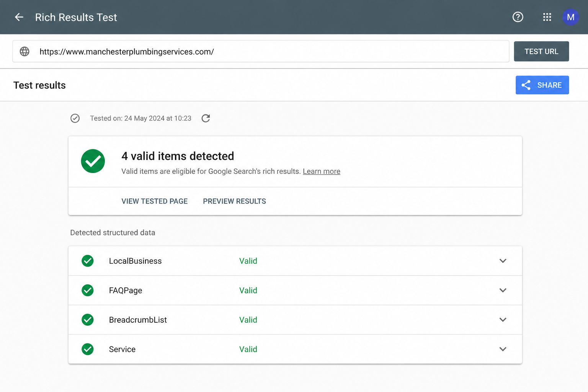
Task: Click the tested-on clock check icon
Action: pos(75,118)
